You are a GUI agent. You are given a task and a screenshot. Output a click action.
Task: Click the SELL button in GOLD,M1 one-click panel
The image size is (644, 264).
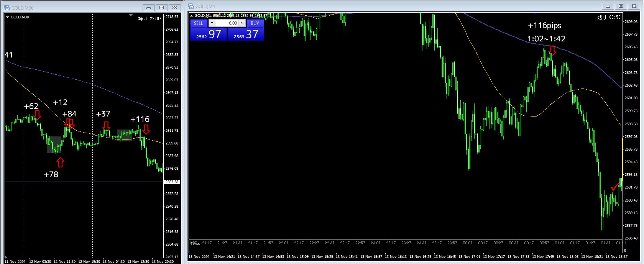tap(199, 23)
